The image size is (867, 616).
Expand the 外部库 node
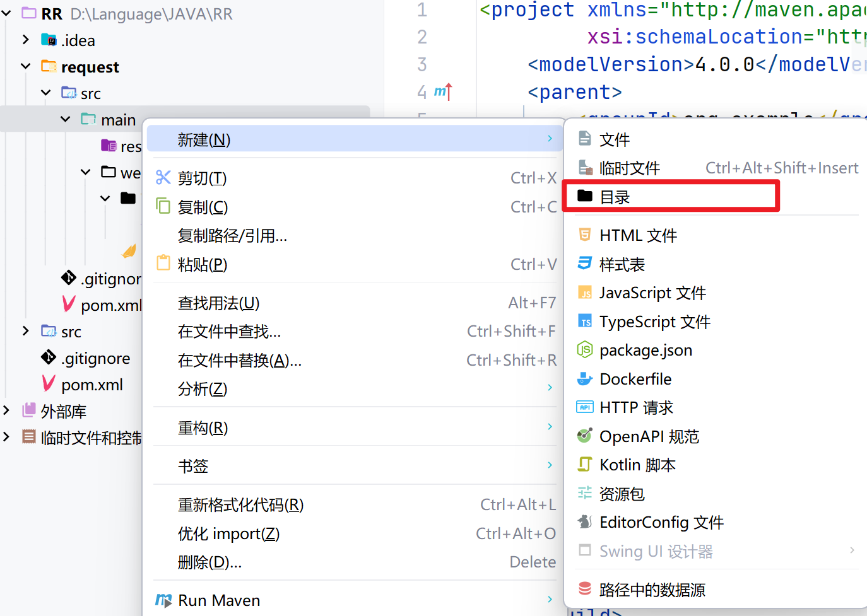coord(6,411)
